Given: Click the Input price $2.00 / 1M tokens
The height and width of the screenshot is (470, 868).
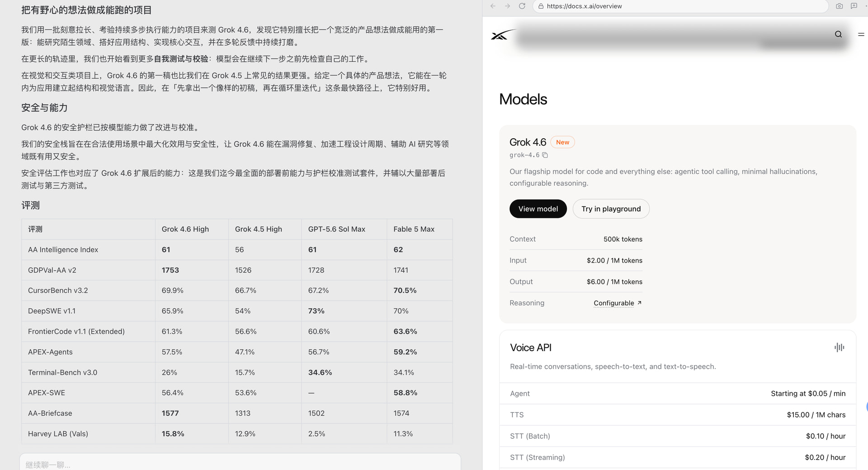Looking at the screenshot, I should pyautogui.click(x=614, y=260).
